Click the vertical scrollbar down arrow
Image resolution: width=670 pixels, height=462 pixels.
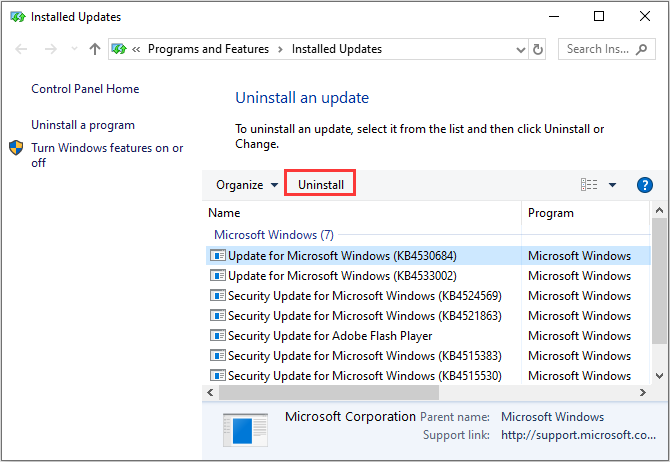(659, 376)
